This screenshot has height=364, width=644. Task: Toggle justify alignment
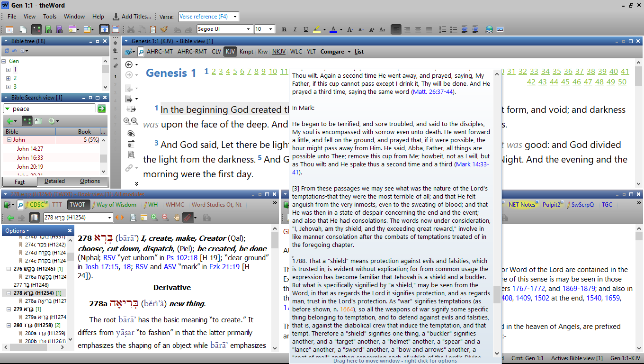pos(429,29)
